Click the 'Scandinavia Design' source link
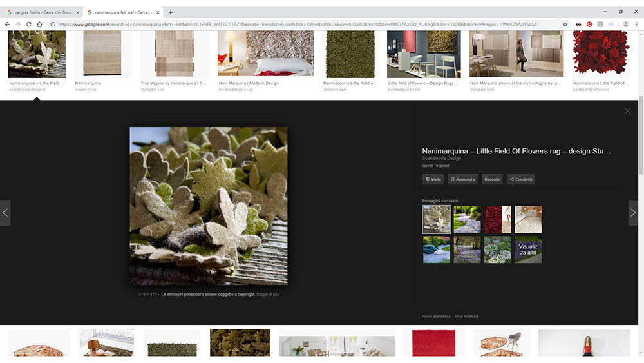The height and width of the screenshot is (363, 644). tap(442, 158)
